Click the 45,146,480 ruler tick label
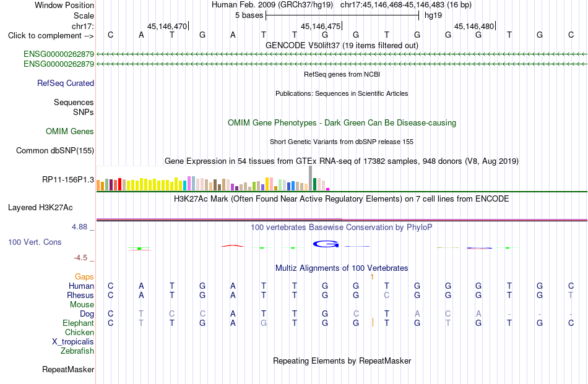588x384 pixels. coord(474,26)
